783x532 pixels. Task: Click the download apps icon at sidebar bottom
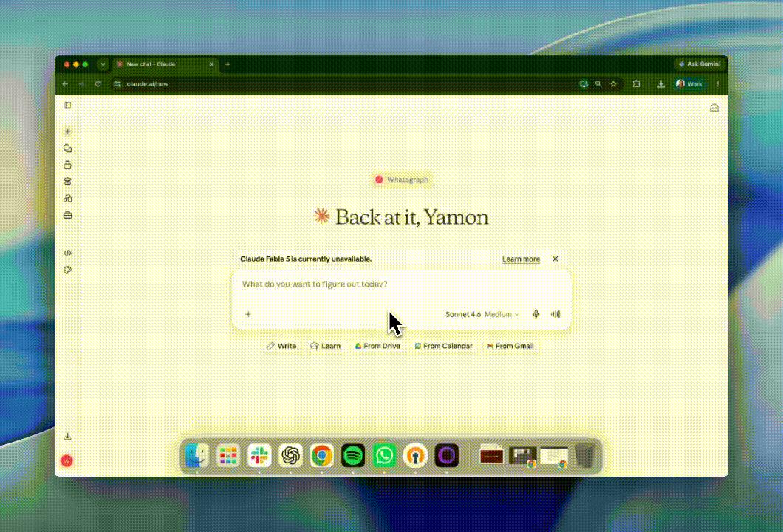pyautogui.click(x=67, y=437)
